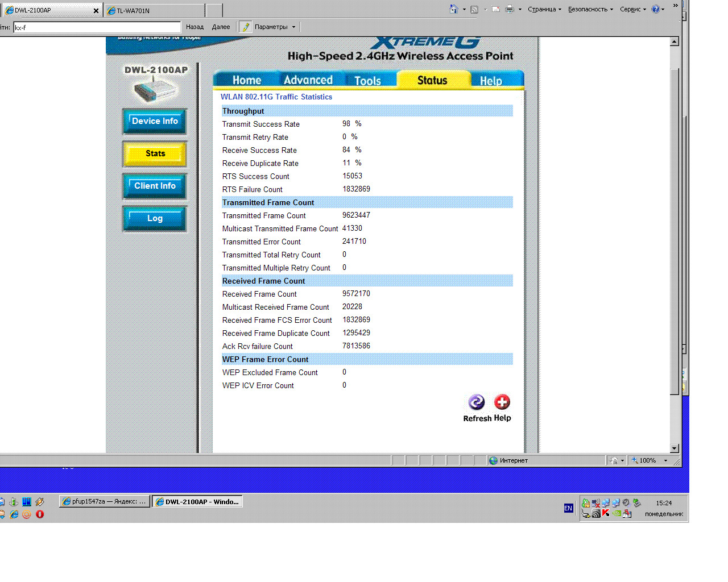Click the browser Home page icon
The image size is (728, 582).
point(453,9)
